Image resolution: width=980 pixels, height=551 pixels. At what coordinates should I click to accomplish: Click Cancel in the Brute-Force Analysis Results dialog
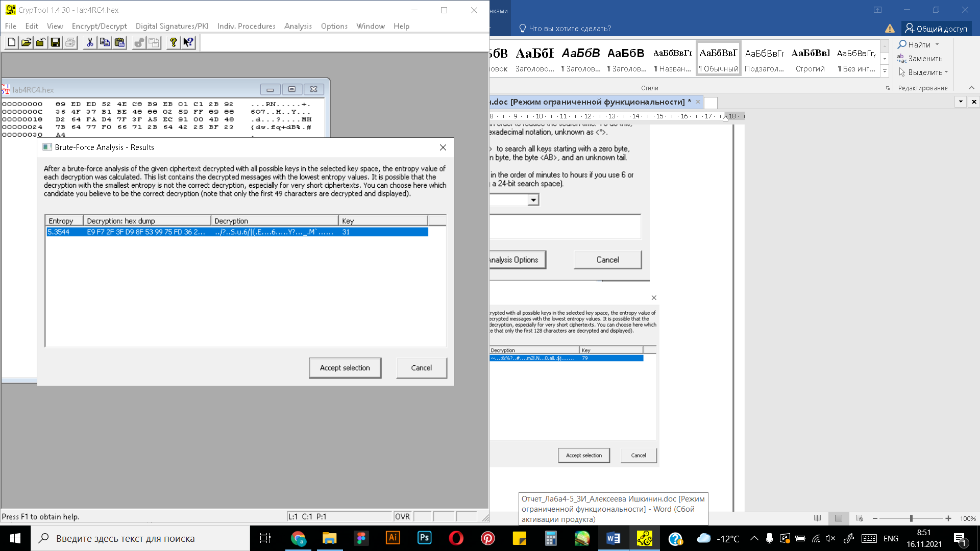(422, 368)
